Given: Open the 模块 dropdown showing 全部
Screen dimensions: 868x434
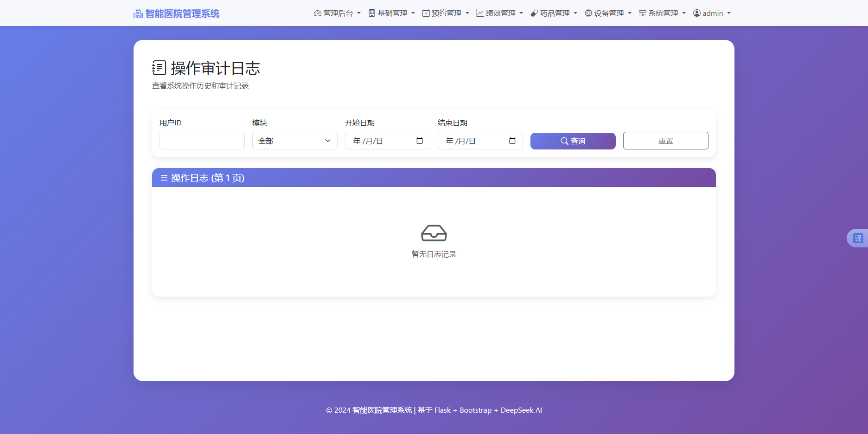Looking at the screenshot, I should click(x=294, y=141).
